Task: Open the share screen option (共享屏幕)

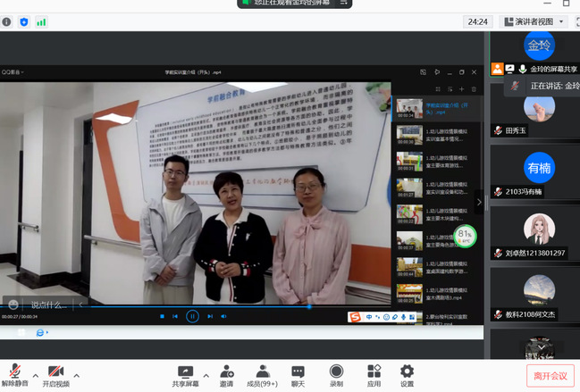Action: click(x=186, y=374)
